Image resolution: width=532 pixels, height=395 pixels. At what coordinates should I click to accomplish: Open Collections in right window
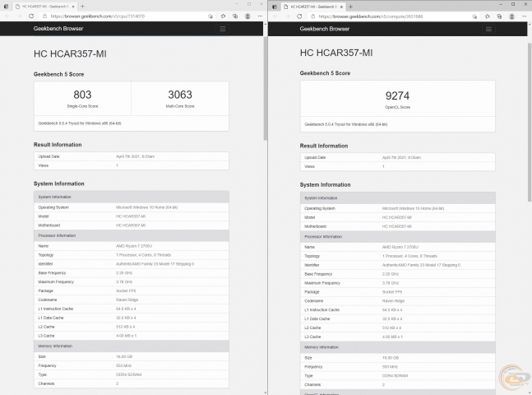pos(499,16)
